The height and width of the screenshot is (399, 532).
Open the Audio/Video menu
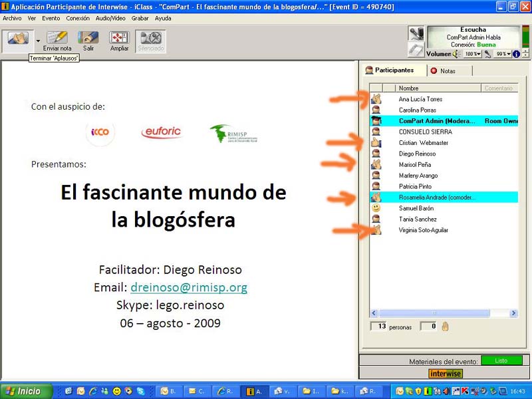[x=110, y=19]
